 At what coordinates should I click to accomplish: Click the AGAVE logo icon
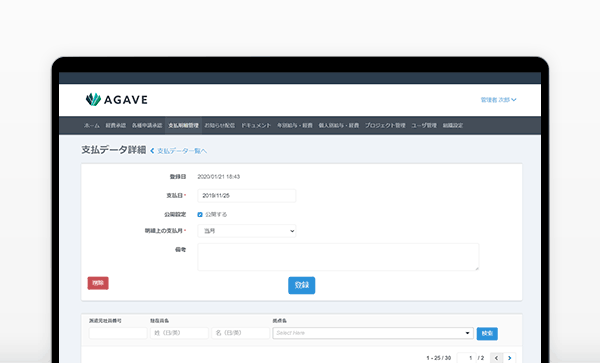93,99
